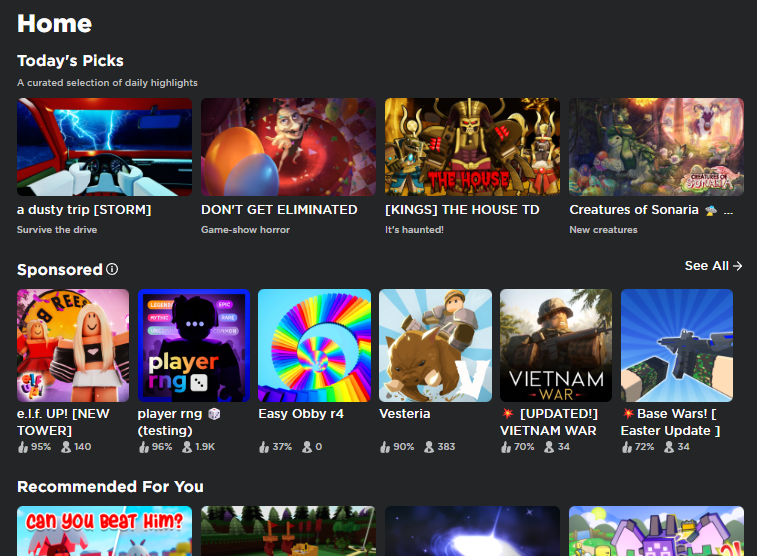
Task: Click the 1.9K player count text
Action: click(x=205, y=447)
